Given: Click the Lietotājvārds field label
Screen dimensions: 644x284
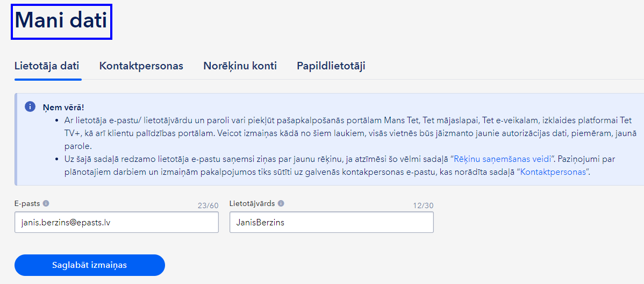Looking at the screenshot, I should click(252, 203).
